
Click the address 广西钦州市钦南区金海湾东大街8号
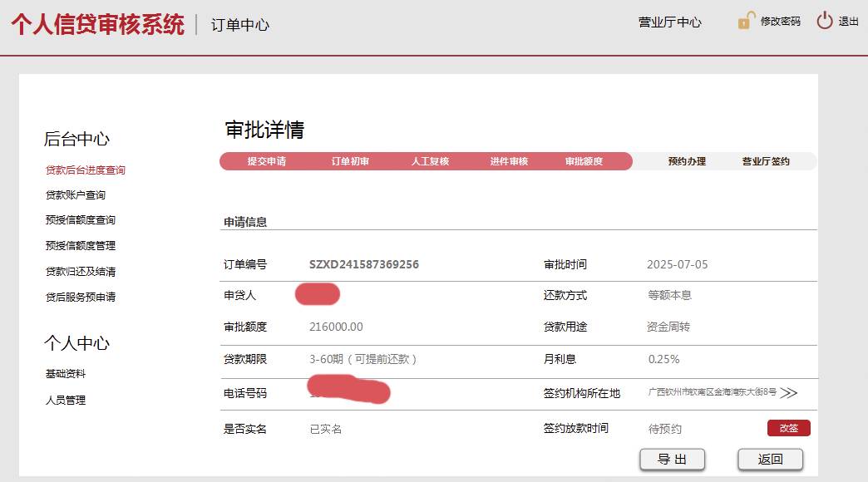click(x=713, y=391)
